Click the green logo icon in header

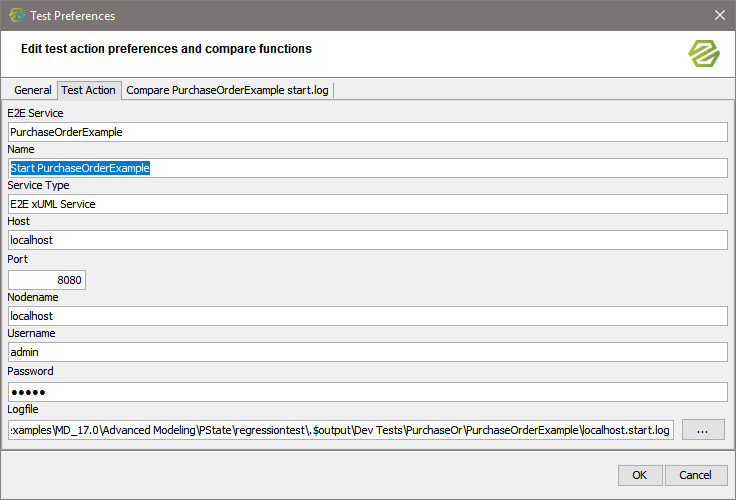703,52
